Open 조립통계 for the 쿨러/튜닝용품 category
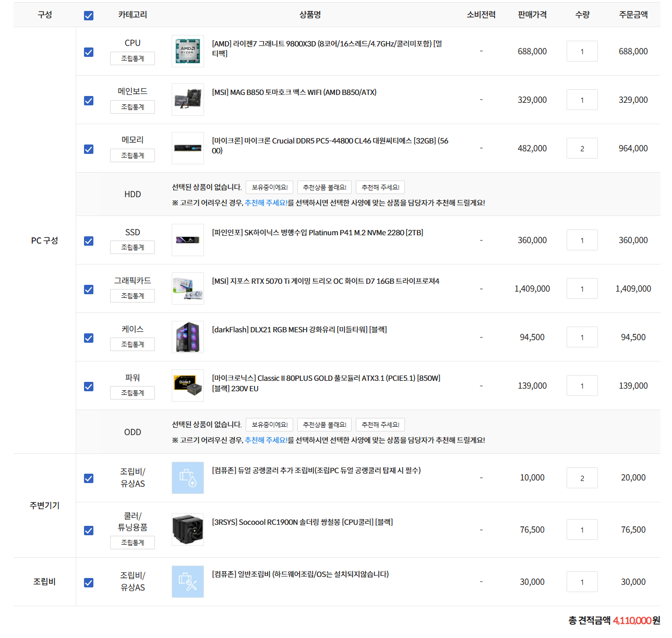The height and width of the screenshot is (638, 672). 133,543
